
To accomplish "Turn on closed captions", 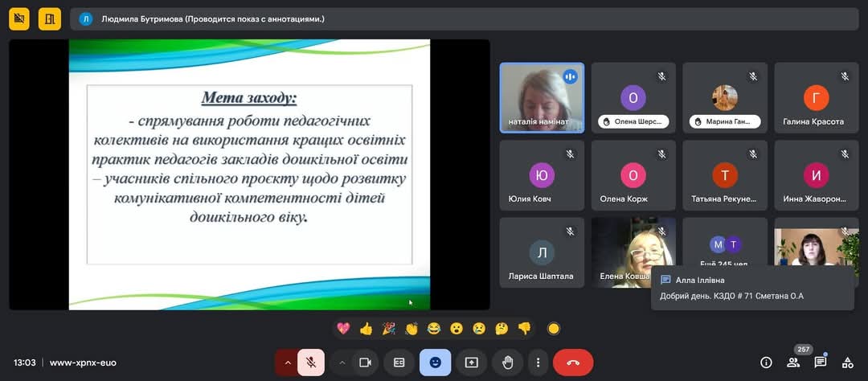I will (x=399, y=363).
